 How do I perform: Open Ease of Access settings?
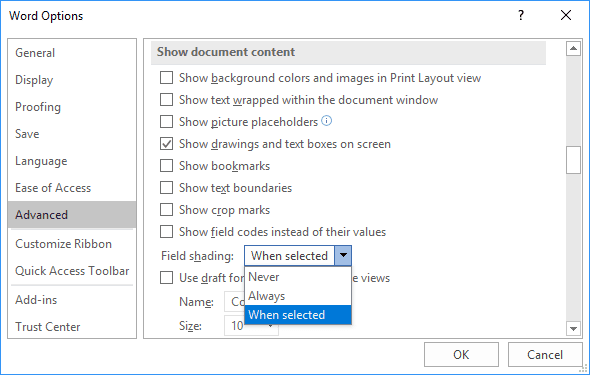[x=72, y=188]
